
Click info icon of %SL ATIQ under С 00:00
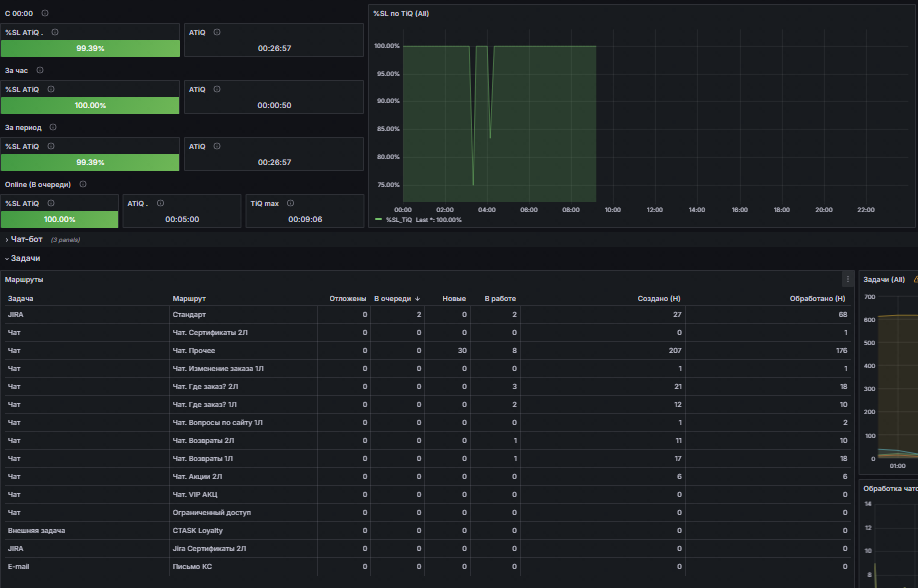pos(55,32)
